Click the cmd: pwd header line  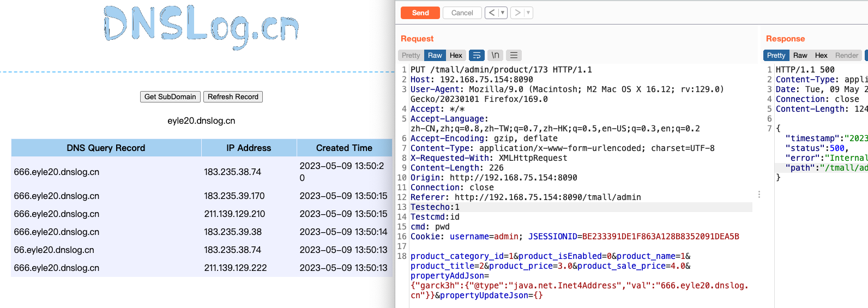[x=430, y=226]
